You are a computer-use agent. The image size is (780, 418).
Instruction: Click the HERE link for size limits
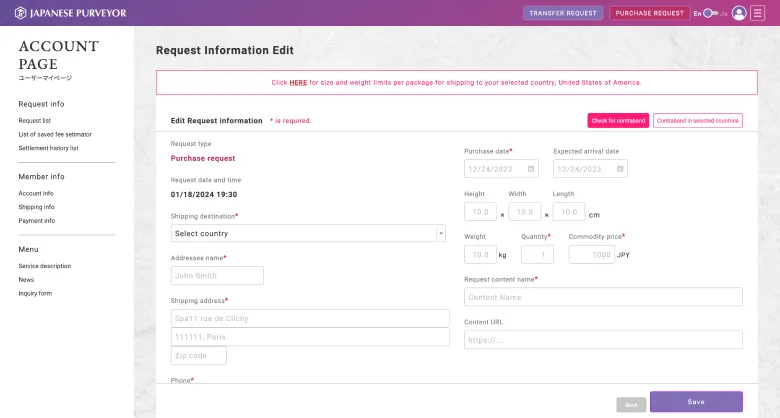pos(298,83)
